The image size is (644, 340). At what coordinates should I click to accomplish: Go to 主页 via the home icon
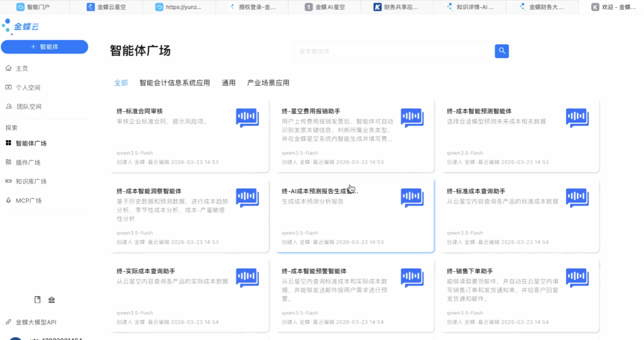(x=20, y=68)
